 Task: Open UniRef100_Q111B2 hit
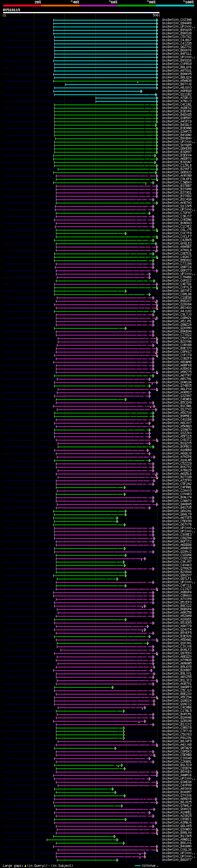(x=177, y=94)
